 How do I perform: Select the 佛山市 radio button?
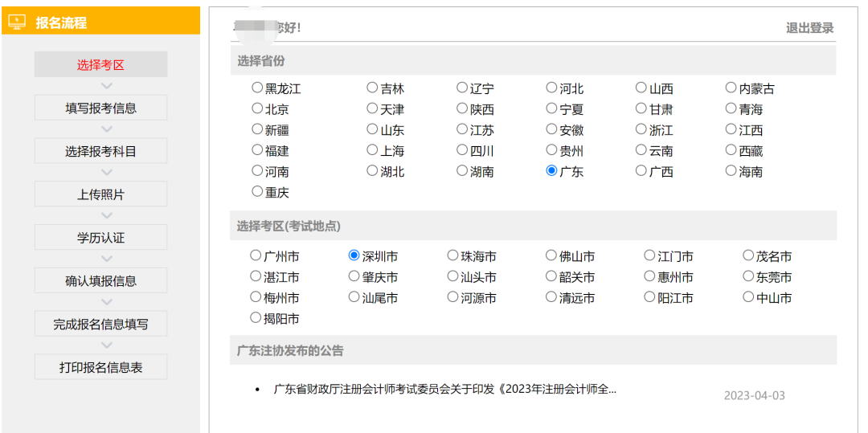click(551, 255)
